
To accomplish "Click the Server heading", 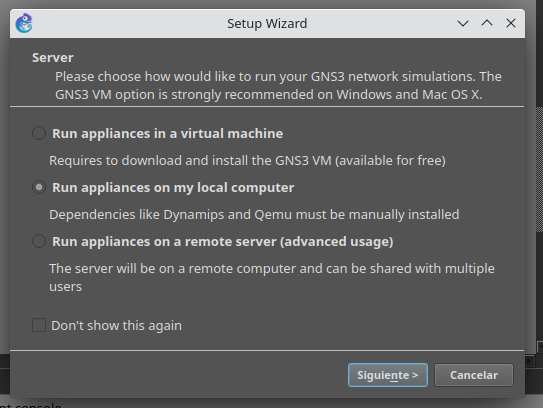I will point(53,57).
